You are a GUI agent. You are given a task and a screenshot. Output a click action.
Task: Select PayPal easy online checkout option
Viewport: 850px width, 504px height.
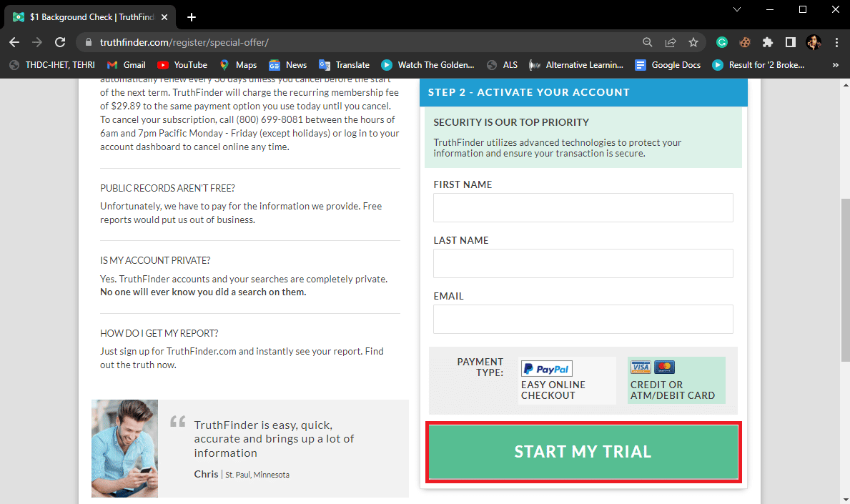566,380
